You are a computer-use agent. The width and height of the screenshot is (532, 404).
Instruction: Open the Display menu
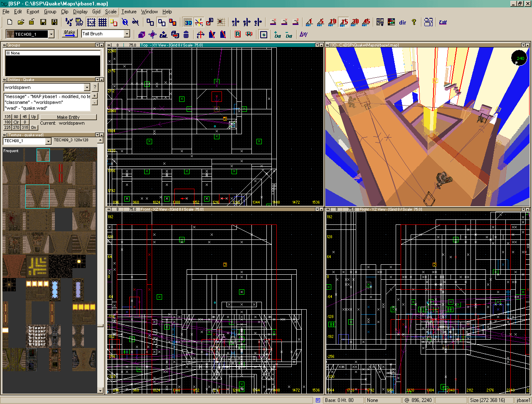click(x=80, y=12)
